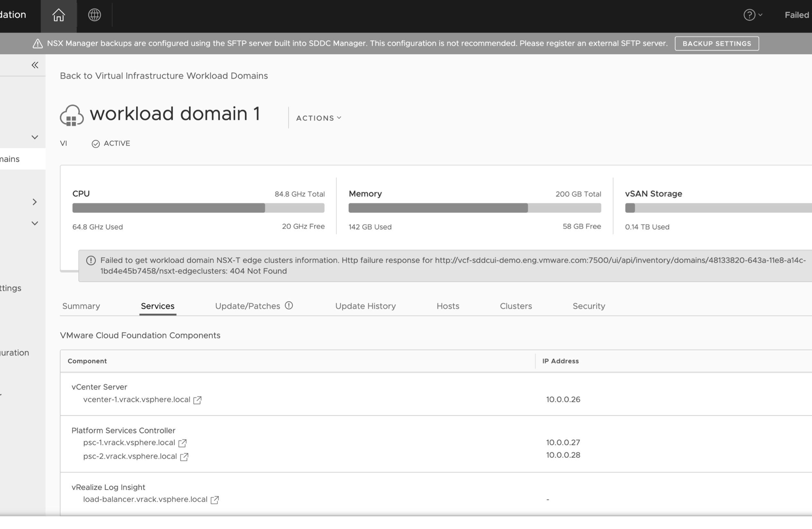Click the 'vRealize Log Insight' component name
This screenshot has height=529, width=812.
108,488
